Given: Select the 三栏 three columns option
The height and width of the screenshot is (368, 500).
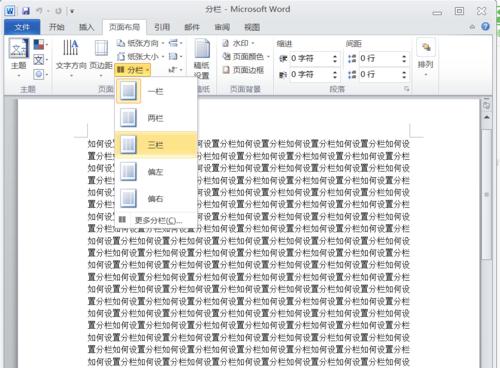Looking at the screenshot, I should [156, 145].
